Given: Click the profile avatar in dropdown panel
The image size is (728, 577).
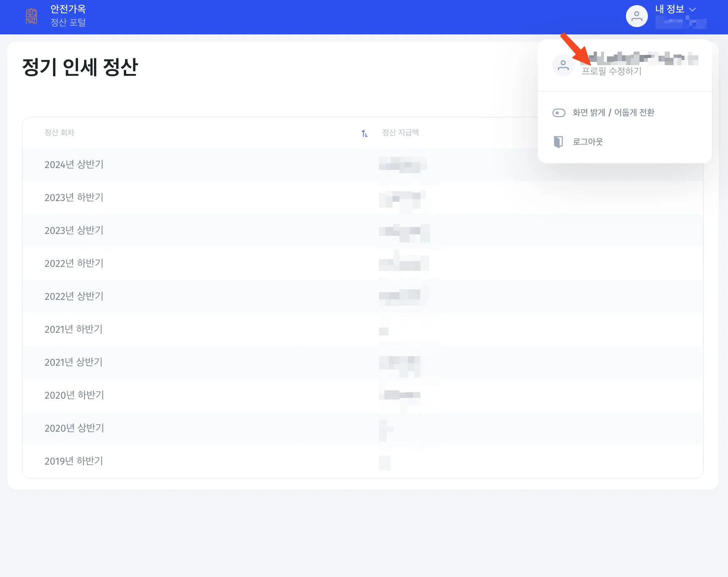Looking at the screenshot, I should [563, 66].
